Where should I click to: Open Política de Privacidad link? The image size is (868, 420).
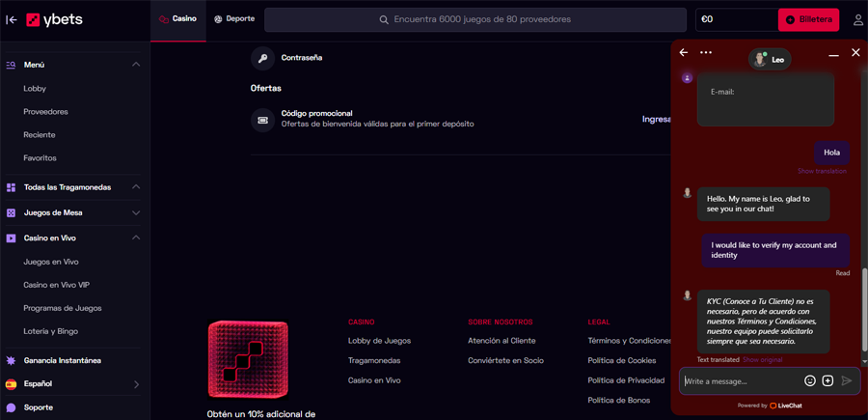click(x=626, y=380)
